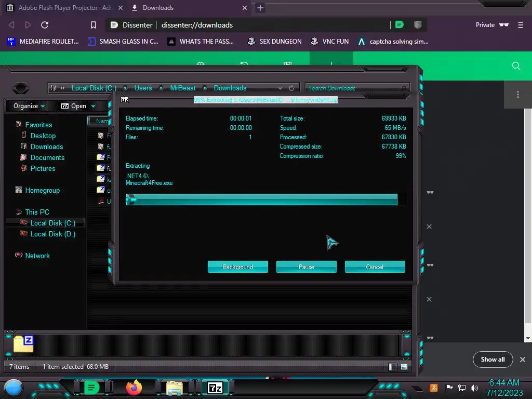Select Users in the breadcrumb path
The height and width of the screenshot is (399, 532).
click(x=143, y=88)
